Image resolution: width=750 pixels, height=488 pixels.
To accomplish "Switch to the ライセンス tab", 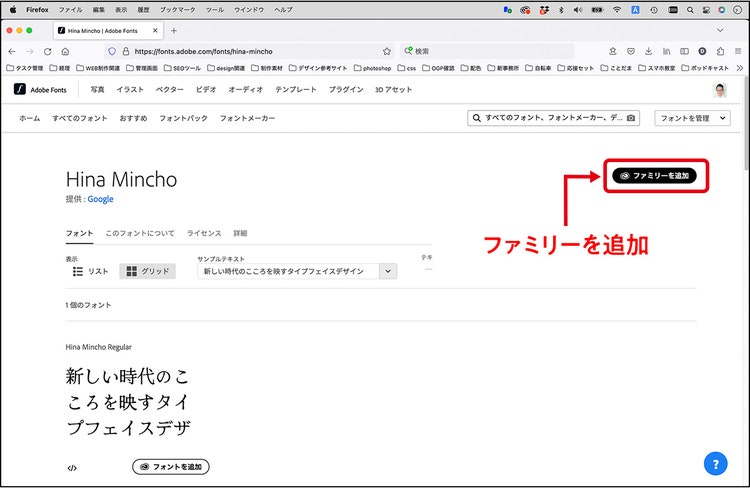I will 204,233.
